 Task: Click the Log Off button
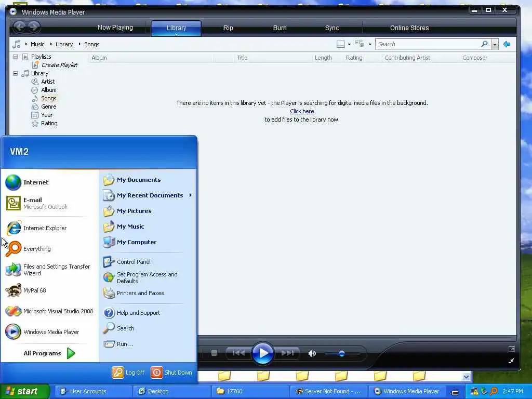pos(128,373)
